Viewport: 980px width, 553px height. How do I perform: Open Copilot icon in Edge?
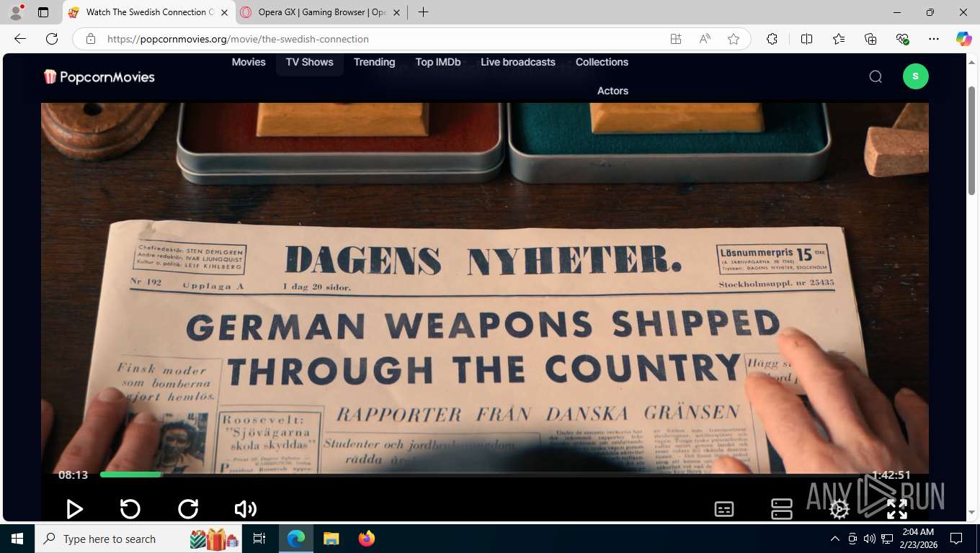964,39
